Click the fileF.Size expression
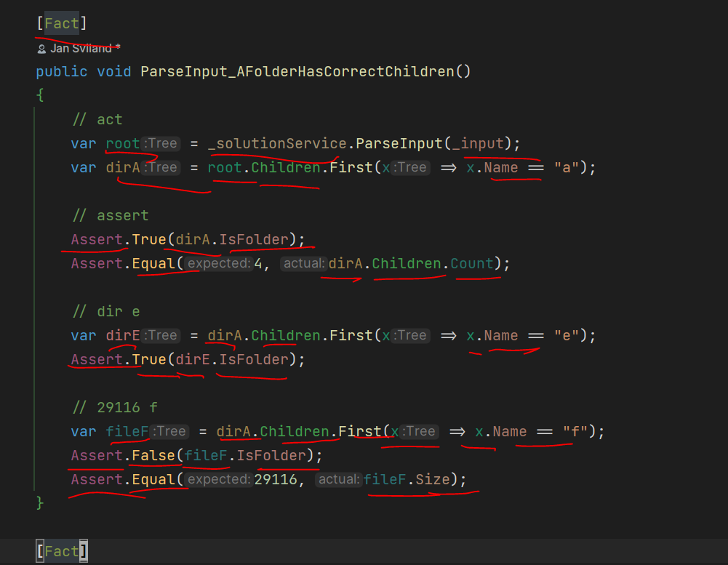Viewport: 728px width, 565px height. [404, 478]
